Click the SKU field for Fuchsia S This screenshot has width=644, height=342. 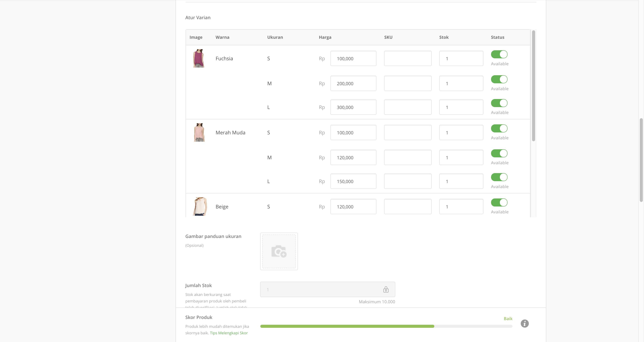pos(408,58)
